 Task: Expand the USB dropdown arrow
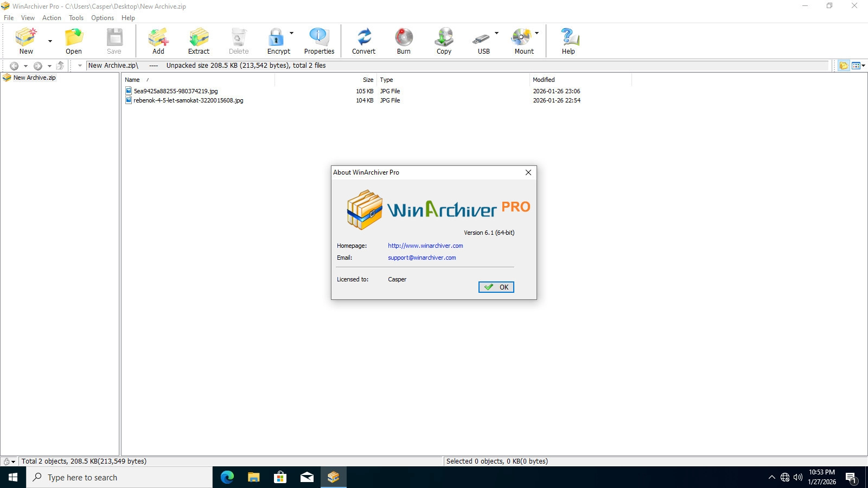pos(496,33)
